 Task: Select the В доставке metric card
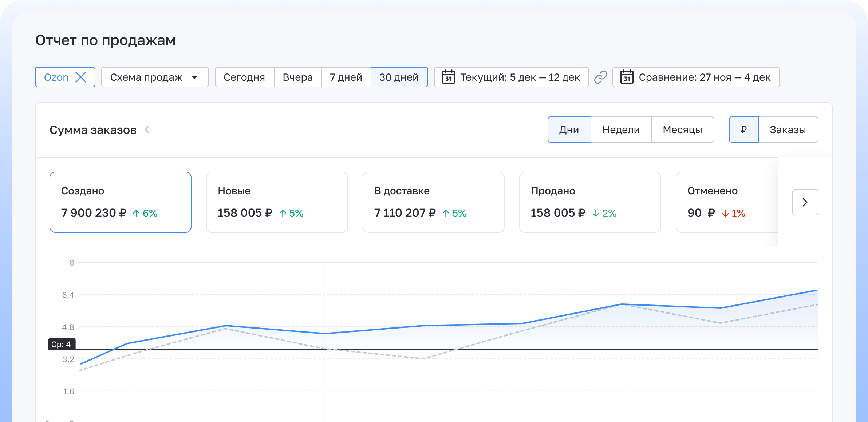click(433, 202)
